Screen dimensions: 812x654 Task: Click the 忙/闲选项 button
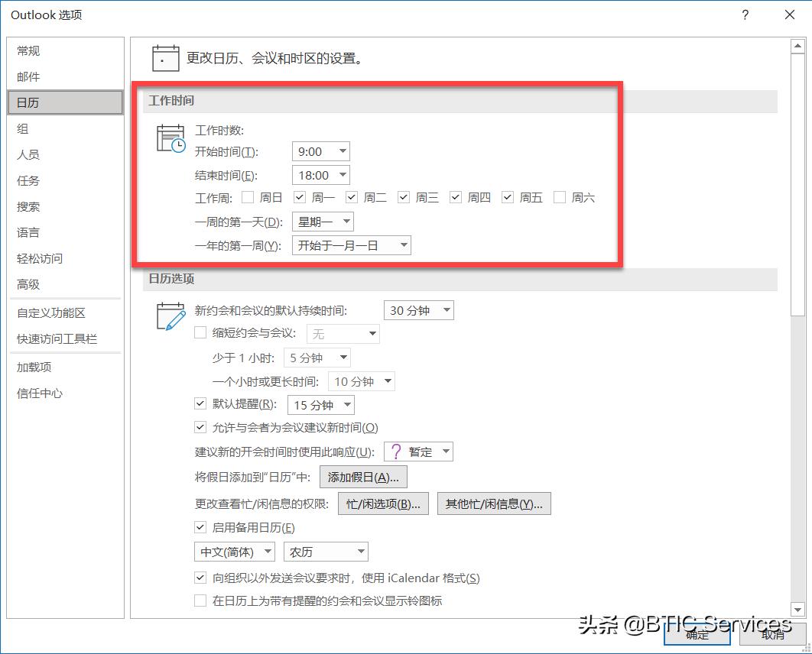point(382,503)
